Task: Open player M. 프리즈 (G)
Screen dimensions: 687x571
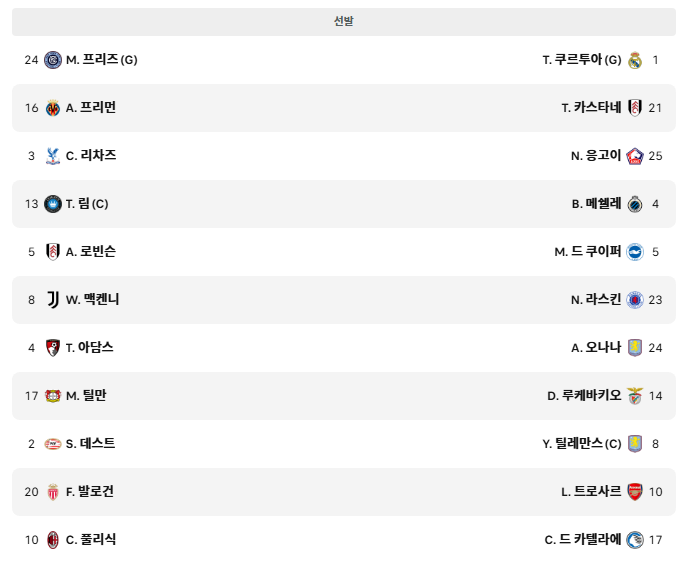Action: pyautogui.click(x=102, y=60)
